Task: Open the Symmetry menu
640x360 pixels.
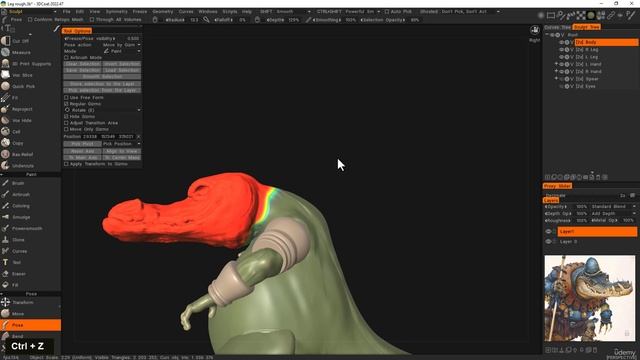Action: (x=116, y=11)
